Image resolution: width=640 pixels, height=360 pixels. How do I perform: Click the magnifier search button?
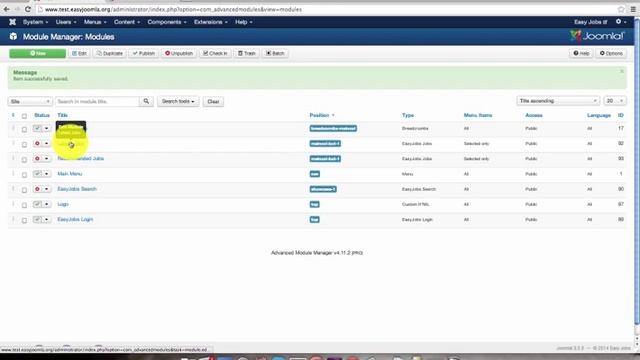(x=146, y=101)
